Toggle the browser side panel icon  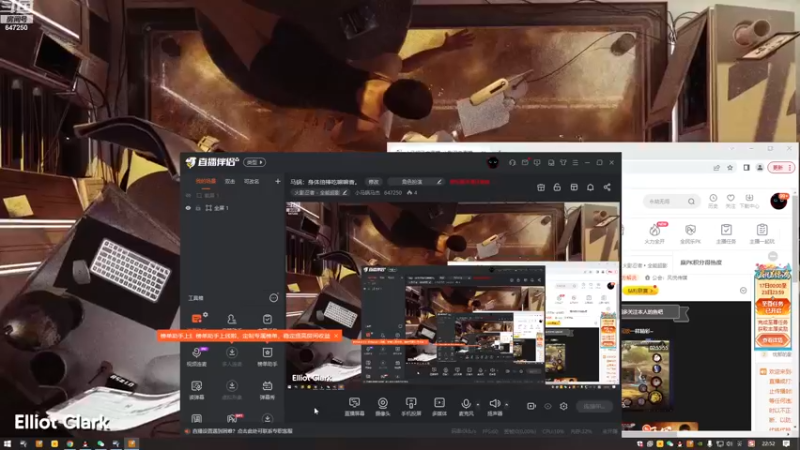pyautogui.click(x=746, y=168)
